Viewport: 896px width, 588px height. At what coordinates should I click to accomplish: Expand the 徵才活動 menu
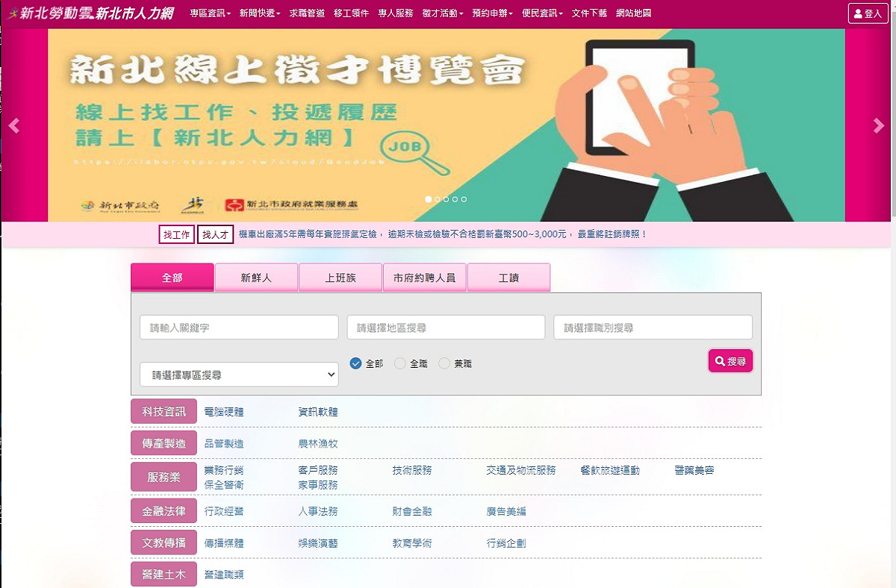click(x=442, y=13)
